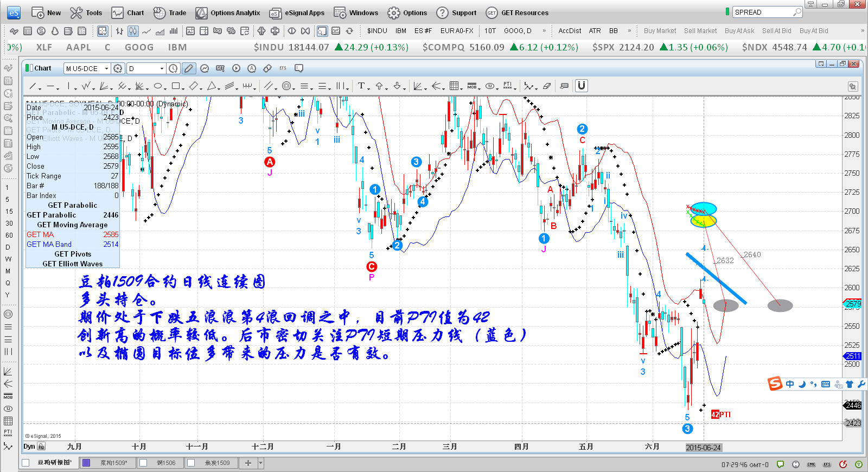868x472 pixels.
Task: Select the line chart type icon
Action: click(x=146, y=31)
